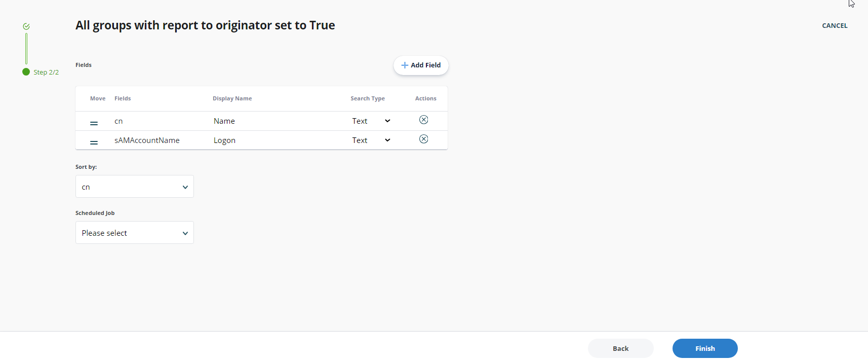Click the green completion checkmark at top left
The width and height of the screenshot is (868, 360).
[26, 26]
